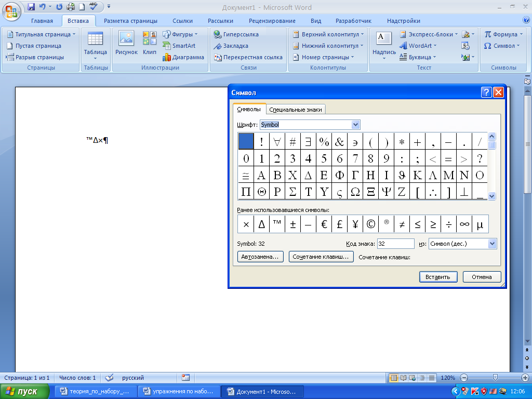
Task: Insert date and time icon in Текст group
Action: click(465, 46)
